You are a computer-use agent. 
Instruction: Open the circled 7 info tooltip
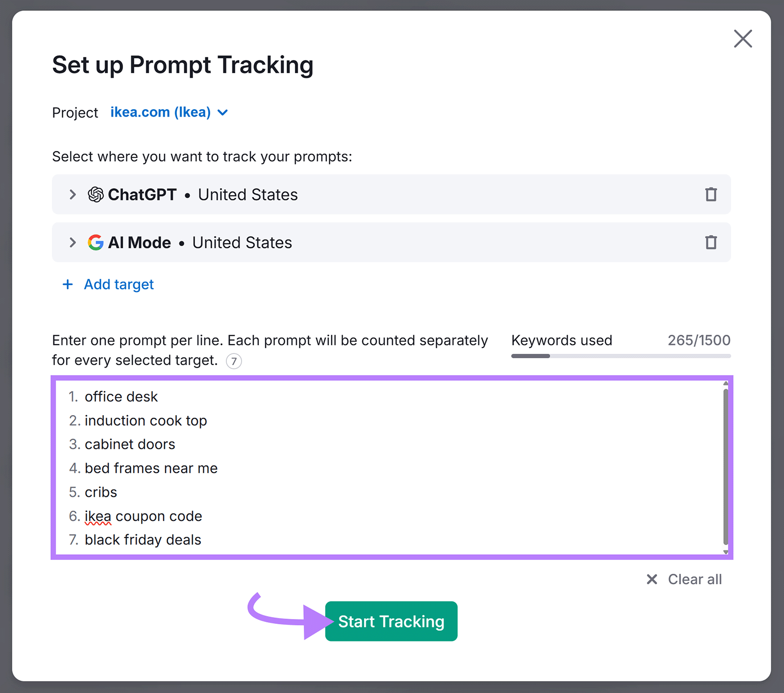[x=234, y=361]
